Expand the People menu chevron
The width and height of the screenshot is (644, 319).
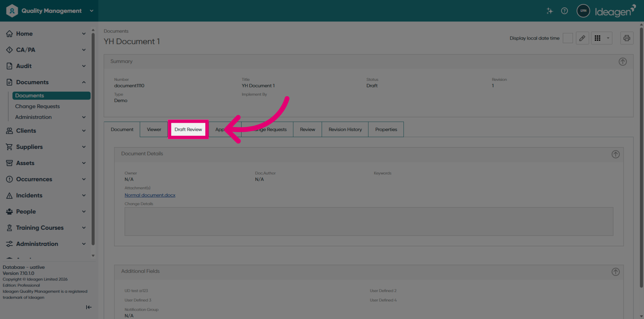(x=84, y=212)
